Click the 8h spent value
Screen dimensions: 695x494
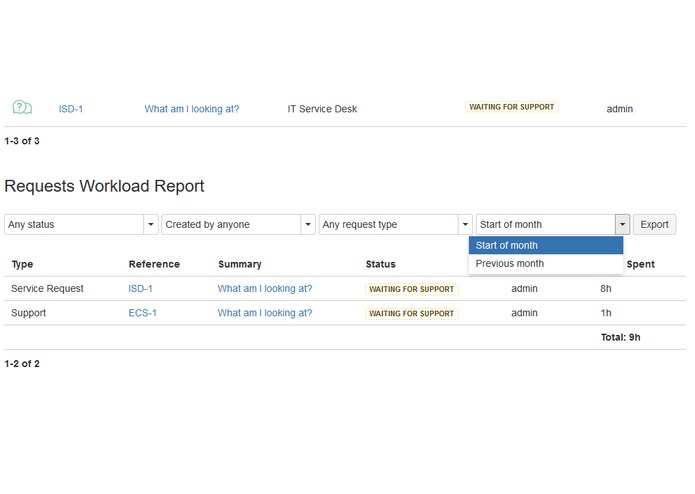coord(605,289)
